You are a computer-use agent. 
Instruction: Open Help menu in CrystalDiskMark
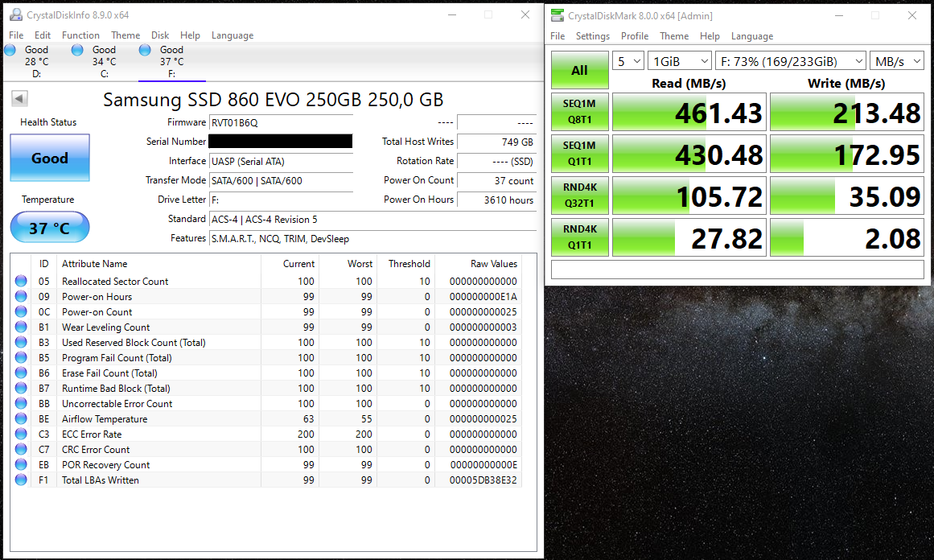pos(710,35)
